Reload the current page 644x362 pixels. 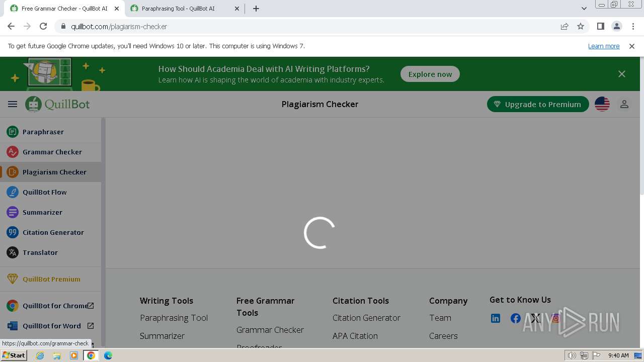click(x=43, y=26)
